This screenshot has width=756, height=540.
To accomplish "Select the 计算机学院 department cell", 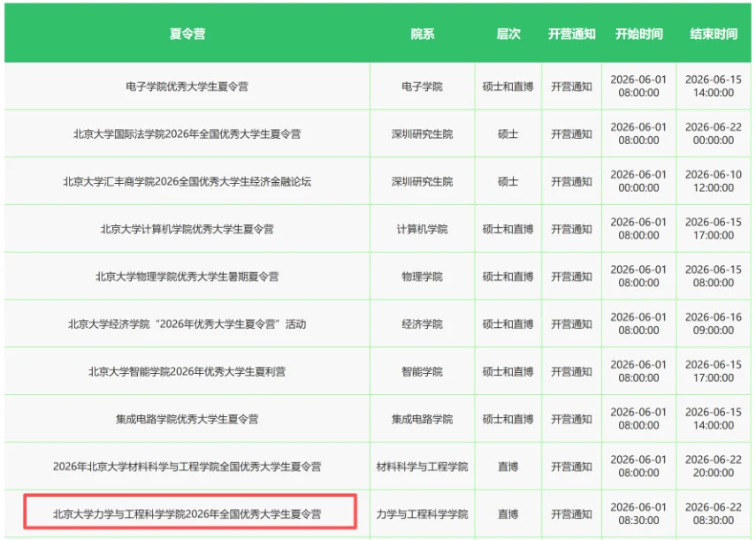I will (423, 229).
